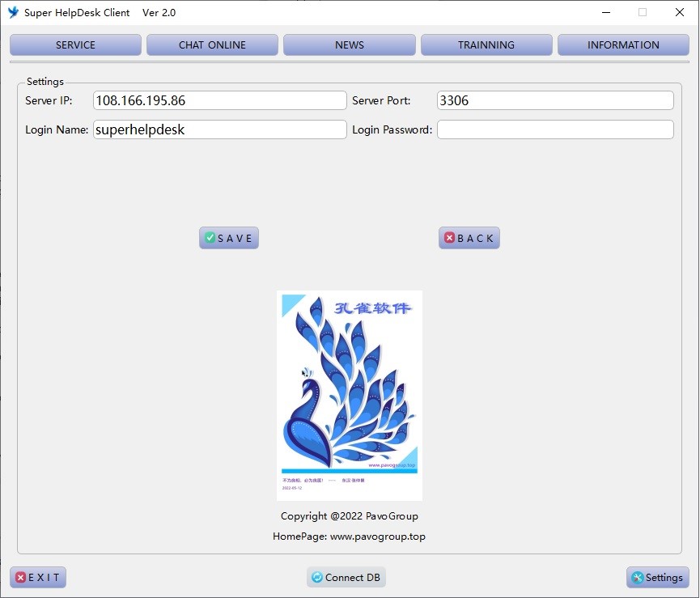Go to the TRAINNING tab
The image size is (700, 598).
click(486, 45)
